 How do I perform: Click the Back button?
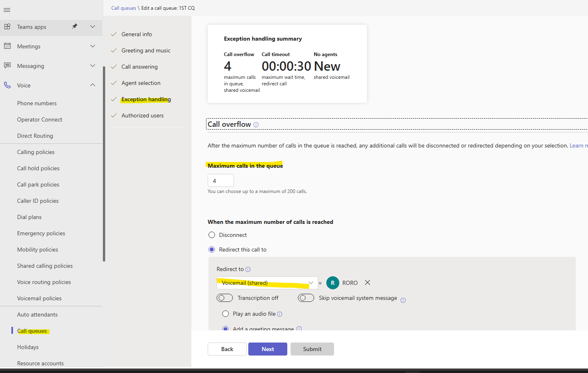227,349
